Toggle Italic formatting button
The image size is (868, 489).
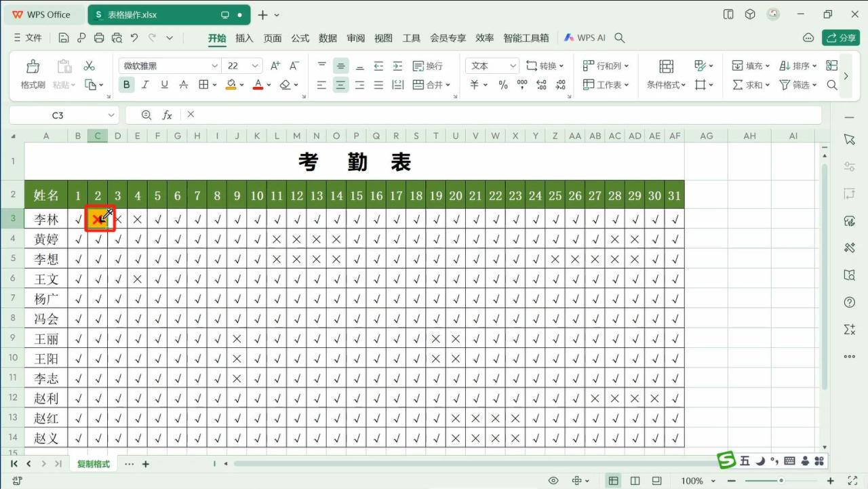click(145, 85)
